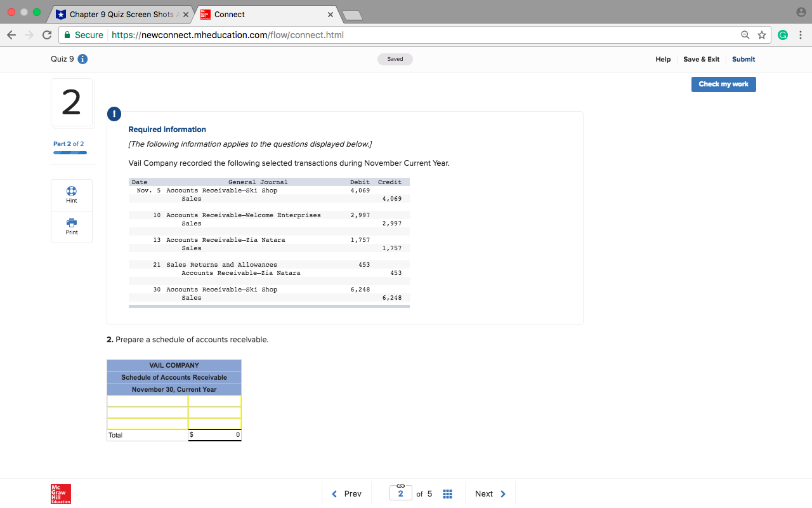Click the 'Schedule of Accounts Receivable' header
Viewport: 812px width, 508px height.
[x=174, y=377]
